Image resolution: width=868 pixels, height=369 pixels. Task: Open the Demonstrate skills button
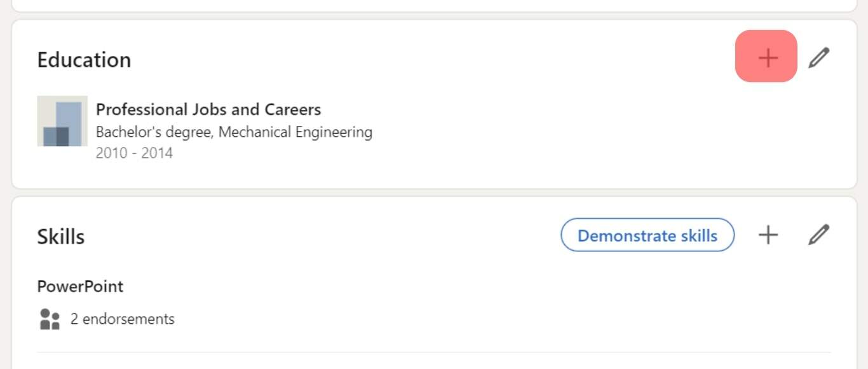[x=647, y=235]
